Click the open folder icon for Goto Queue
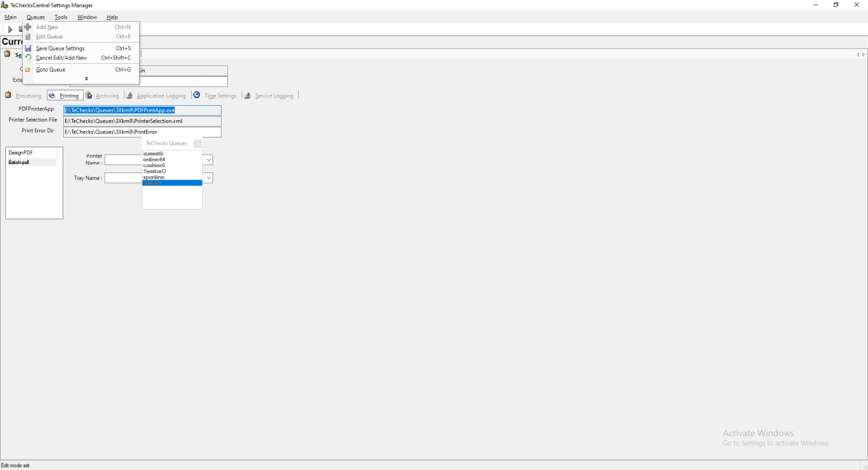868x470 pixels. click(x=28, y=70)
